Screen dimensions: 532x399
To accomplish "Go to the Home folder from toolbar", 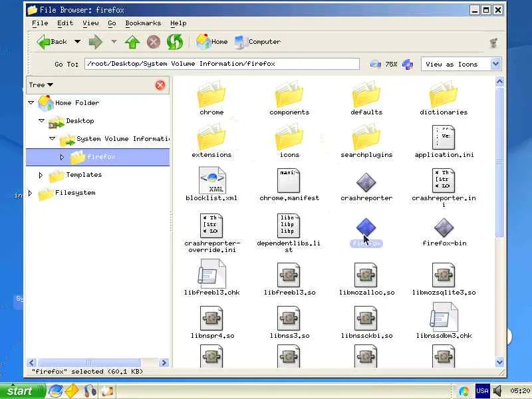I will point(212,42).
